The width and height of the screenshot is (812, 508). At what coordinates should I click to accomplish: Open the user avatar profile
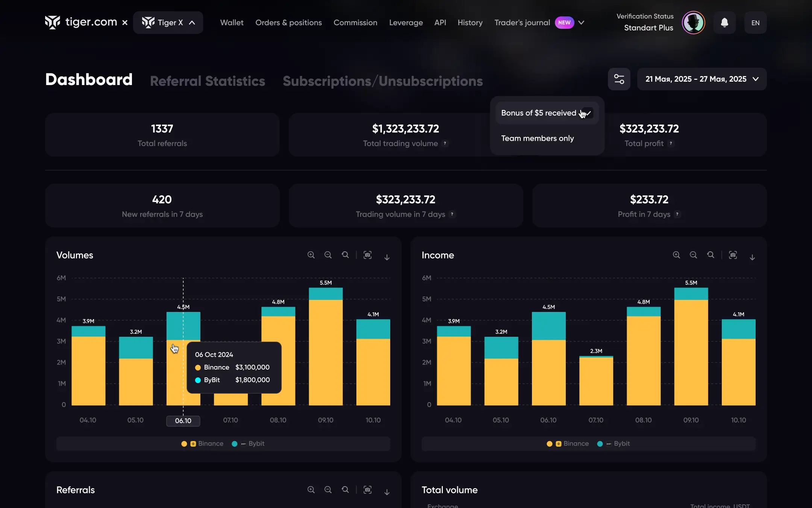(693, 23)
